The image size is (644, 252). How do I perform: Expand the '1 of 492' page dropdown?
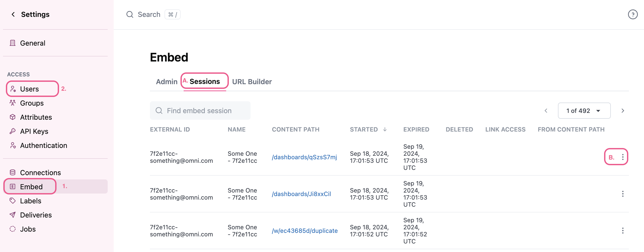pyautogui.click(x=584, y=111)
